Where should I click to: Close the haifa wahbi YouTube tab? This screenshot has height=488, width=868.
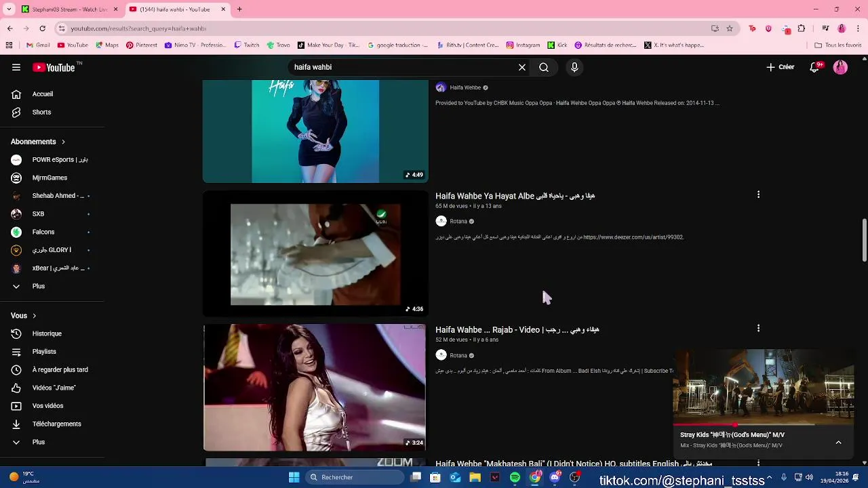point(223,9)
